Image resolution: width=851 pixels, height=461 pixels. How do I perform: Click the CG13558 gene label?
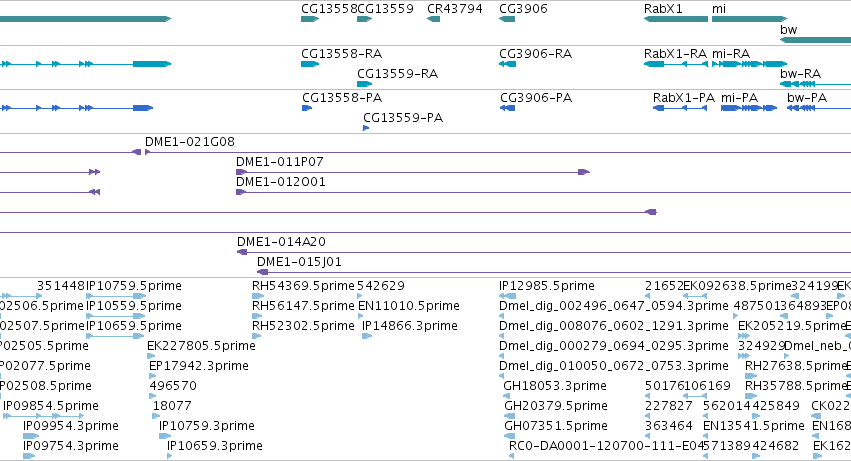329,9
